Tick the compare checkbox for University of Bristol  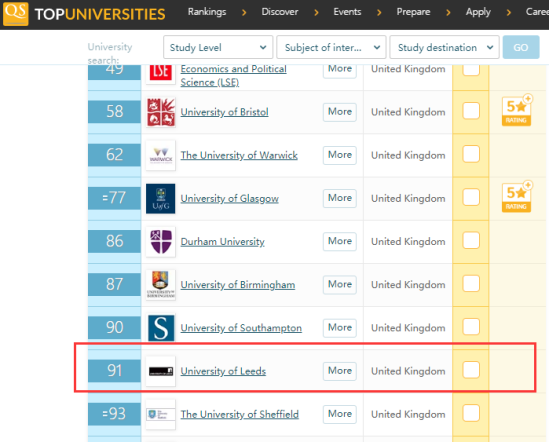click(471, 111)
